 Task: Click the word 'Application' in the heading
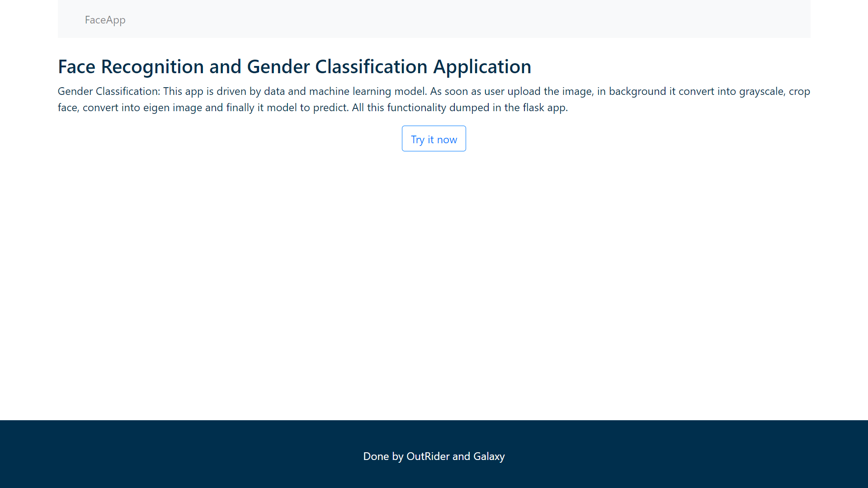tap(482, 66)
